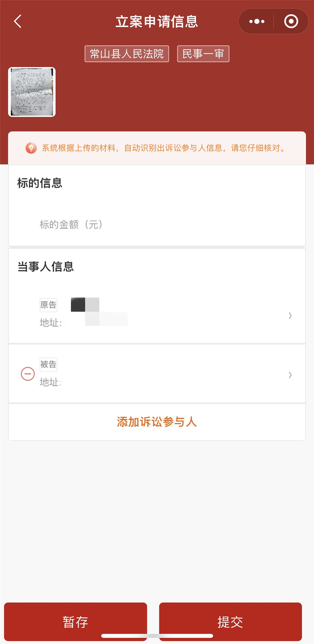The height and width of the screenshot is (644, 314).
Task: Click the 系统根据上传的材料 notice text
Action: click(x=163, y=148)
